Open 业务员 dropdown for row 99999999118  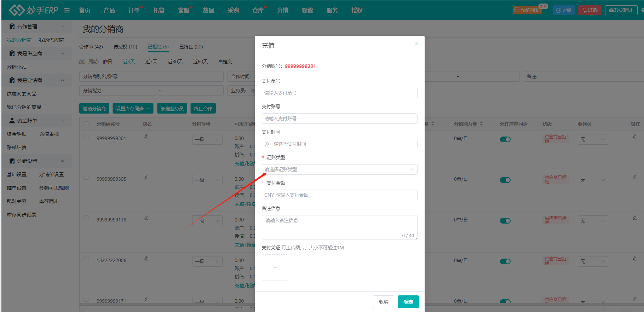pyautogui.click(x=593, y=221)
